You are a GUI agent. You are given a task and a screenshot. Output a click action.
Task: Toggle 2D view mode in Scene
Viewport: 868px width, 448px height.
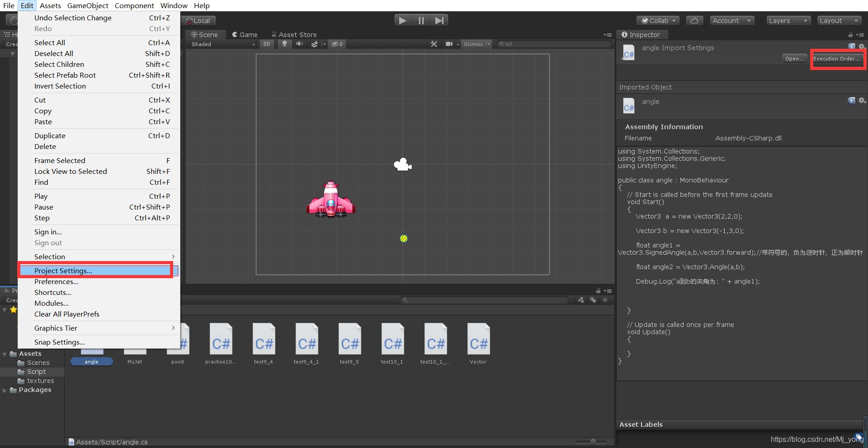pyautogui.click(x=266, y=44)
